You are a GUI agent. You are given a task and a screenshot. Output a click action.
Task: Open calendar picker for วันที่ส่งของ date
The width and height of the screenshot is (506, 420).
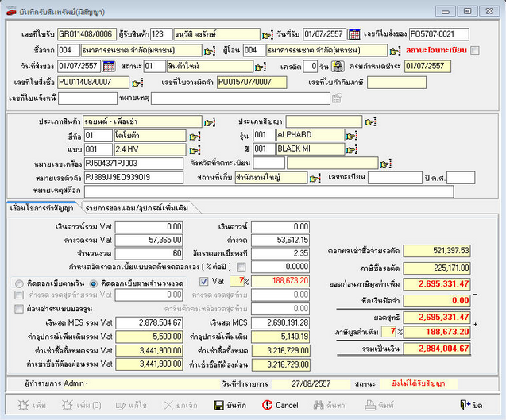[x=108, y=66]
